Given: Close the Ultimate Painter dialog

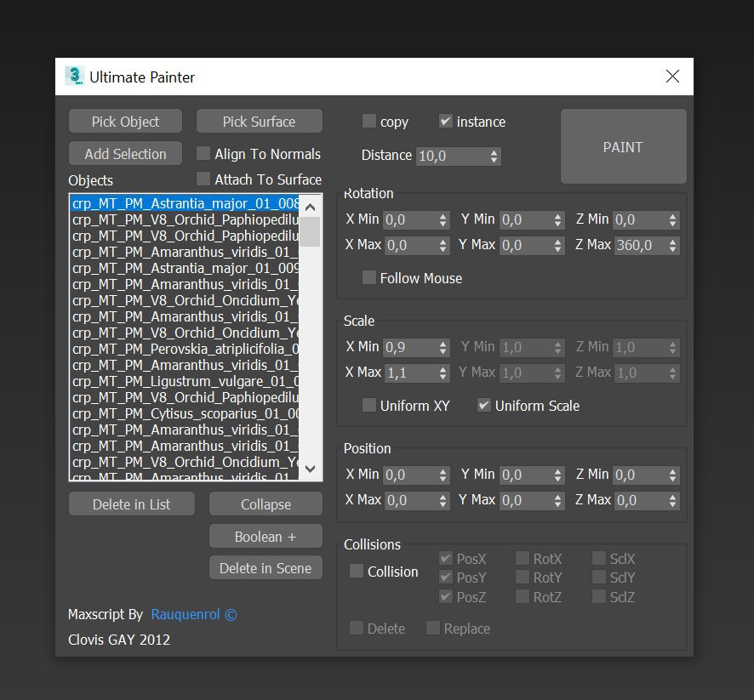Looking at the screenshot, I should tap(672, 76).
